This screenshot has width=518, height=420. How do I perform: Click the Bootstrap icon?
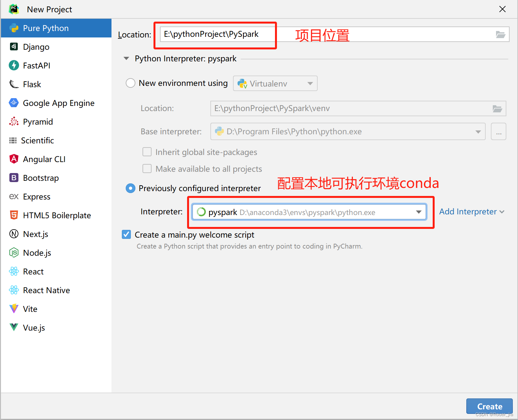(14, 178)
